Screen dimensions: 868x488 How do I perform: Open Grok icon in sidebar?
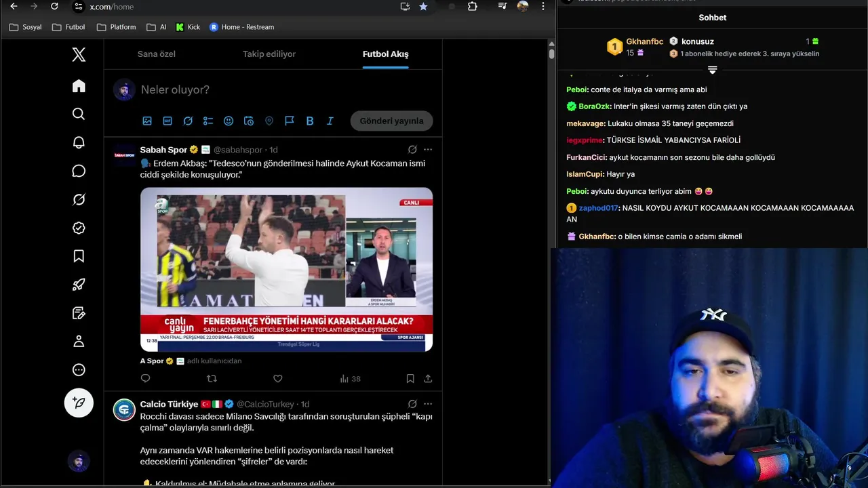coord(79,199)
